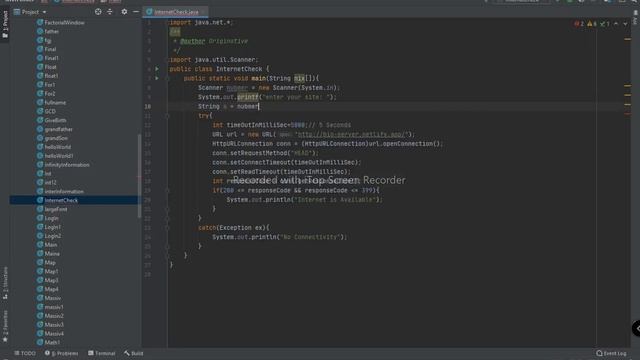Go to next highlighted error arrow
This screenshot has width=640, height=360.
(625, 24)
